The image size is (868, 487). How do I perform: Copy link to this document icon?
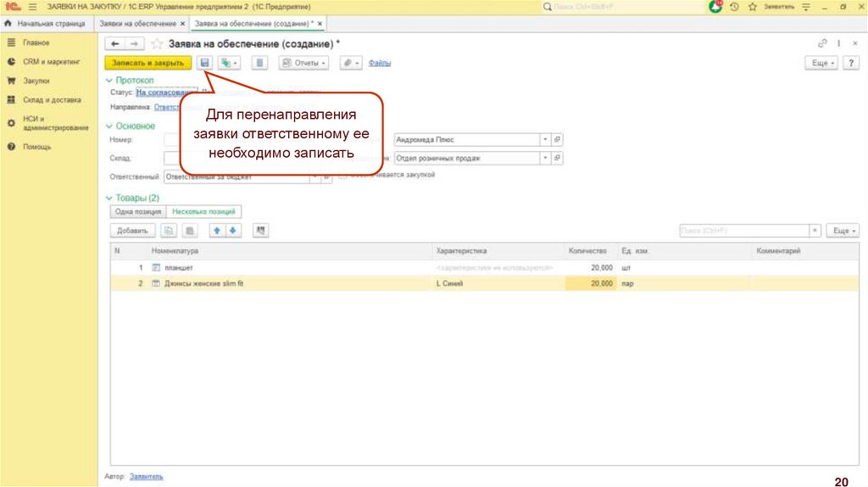(822, 43)
